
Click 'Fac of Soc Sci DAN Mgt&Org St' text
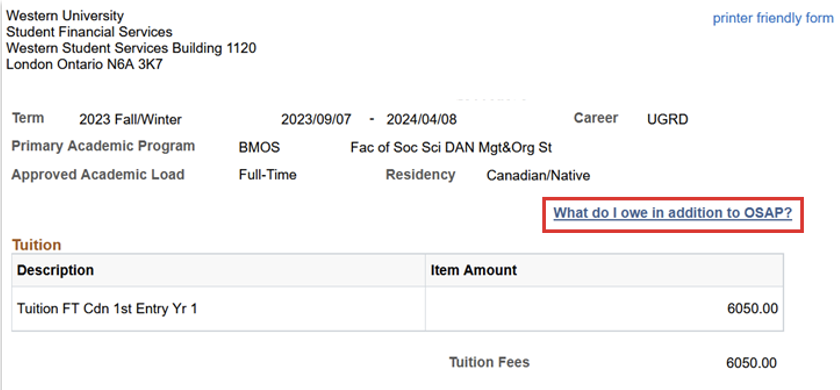point(451,147)
